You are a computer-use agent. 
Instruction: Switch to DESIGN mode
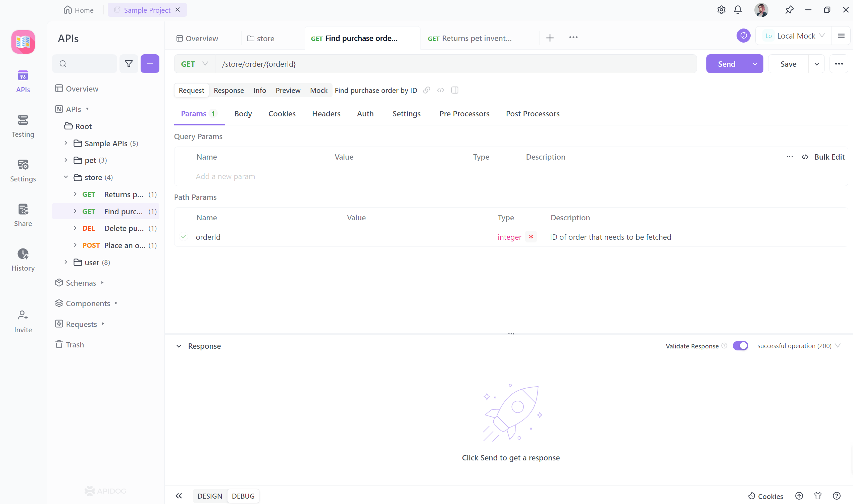point(210,496)
